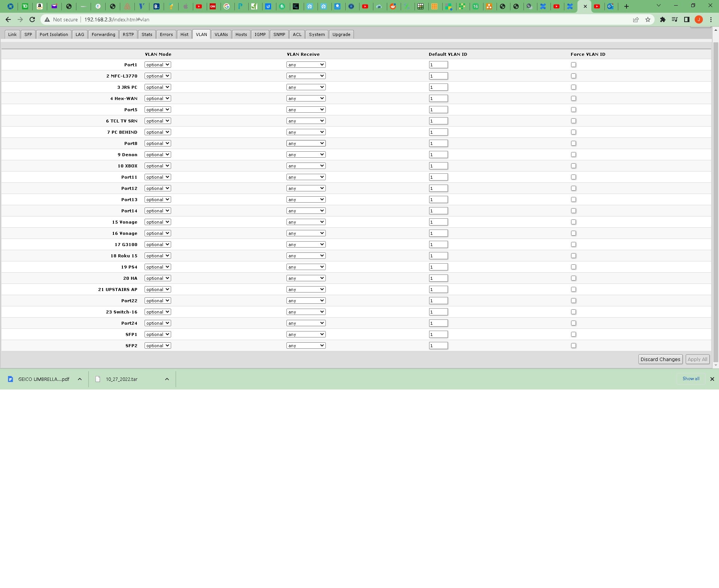The image size is (719, 588).
Task: Click the Discard Changes button
Action: coord(660,359)
